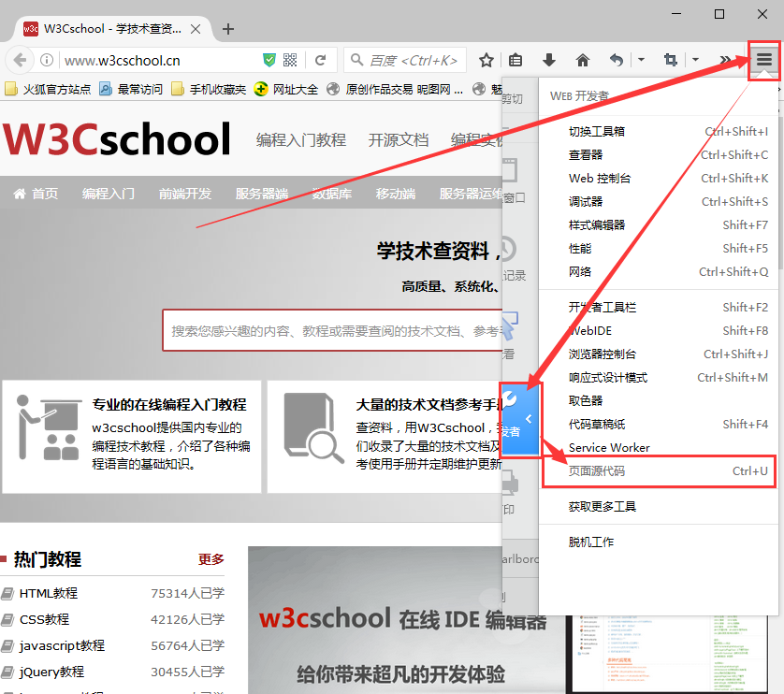Viewport: 784px width, 694px height.
Task: Collapse the Web developer submenu arrow
Action: 529,419
